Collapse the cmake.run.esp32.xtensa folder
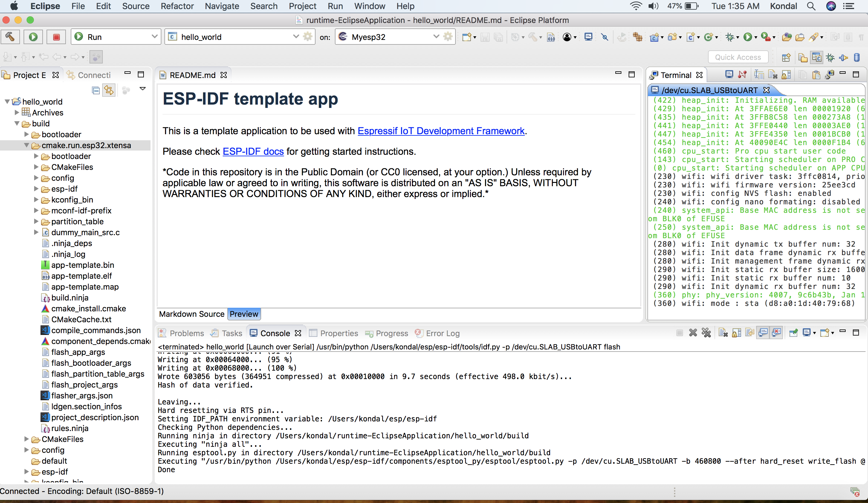This screenshot has width=868, height=503. (x=27, y=145)
